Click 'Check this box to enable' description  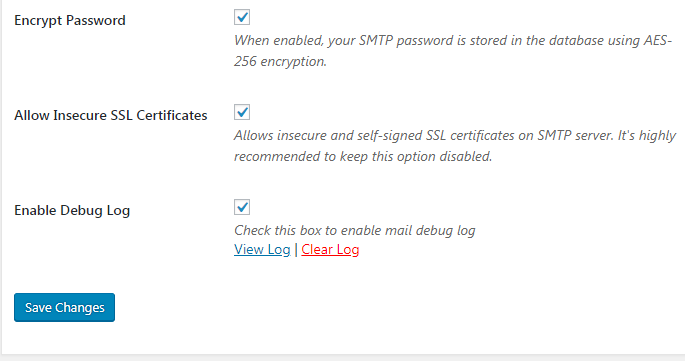pos(355,230)
